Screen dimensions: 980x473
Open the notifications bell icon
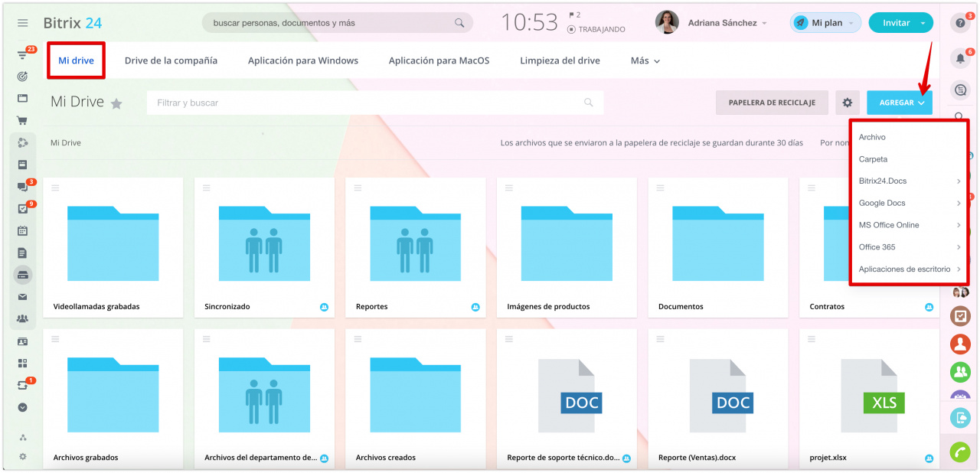tap(960, 58)
